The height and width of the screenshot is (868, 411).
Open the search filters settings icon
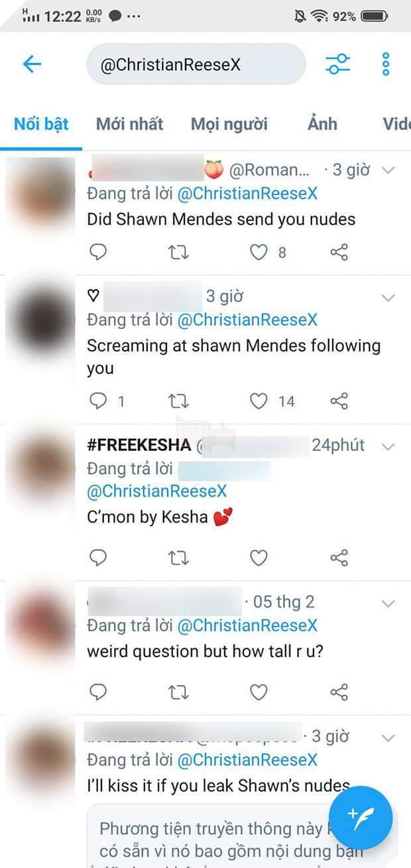[x=338, y=64]
